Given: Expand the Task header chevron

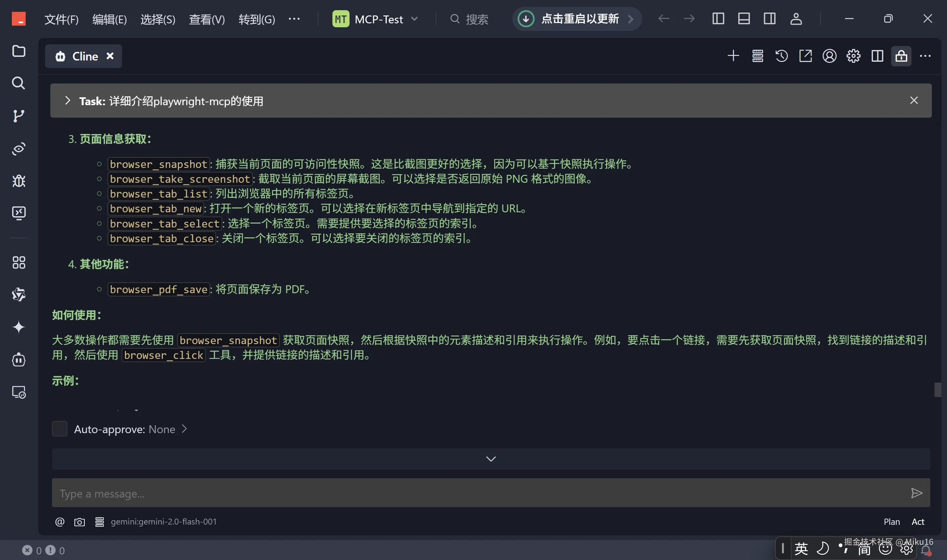Looking at the screenshot, I should coord(67,101).
